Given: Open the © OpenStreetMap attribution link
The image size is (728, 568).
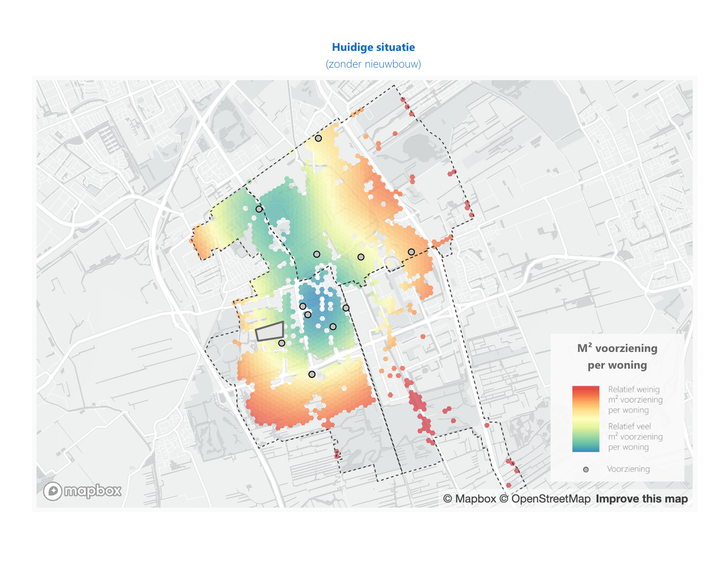Looking at the screenshot, I should 545,499.
